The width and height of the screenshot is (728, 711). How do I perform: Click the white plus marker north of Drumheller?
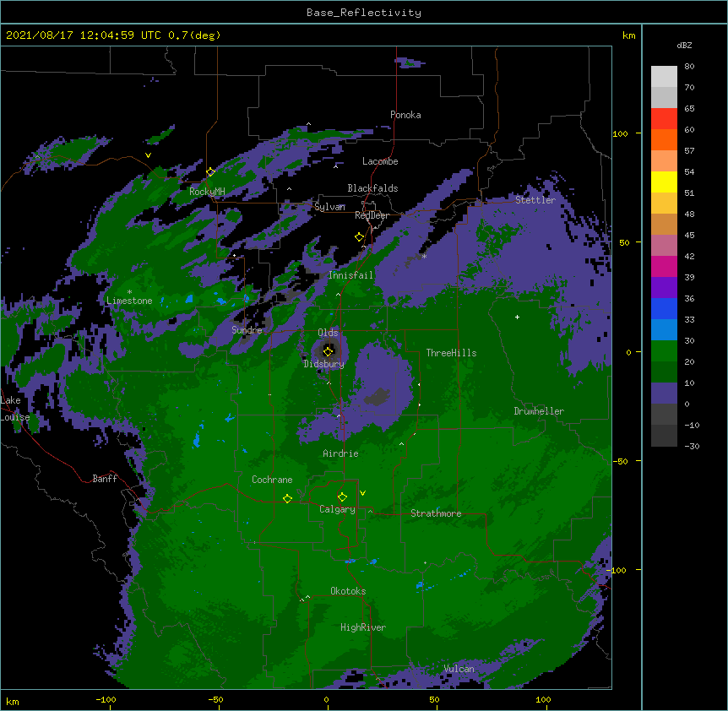(517, 317)
